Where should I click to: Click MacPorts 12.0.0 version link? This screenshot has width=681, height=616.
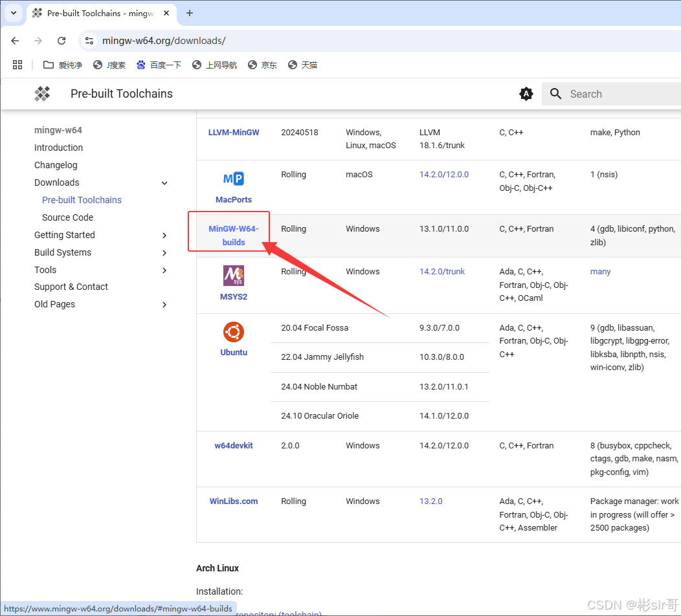[x=457, y=175]
